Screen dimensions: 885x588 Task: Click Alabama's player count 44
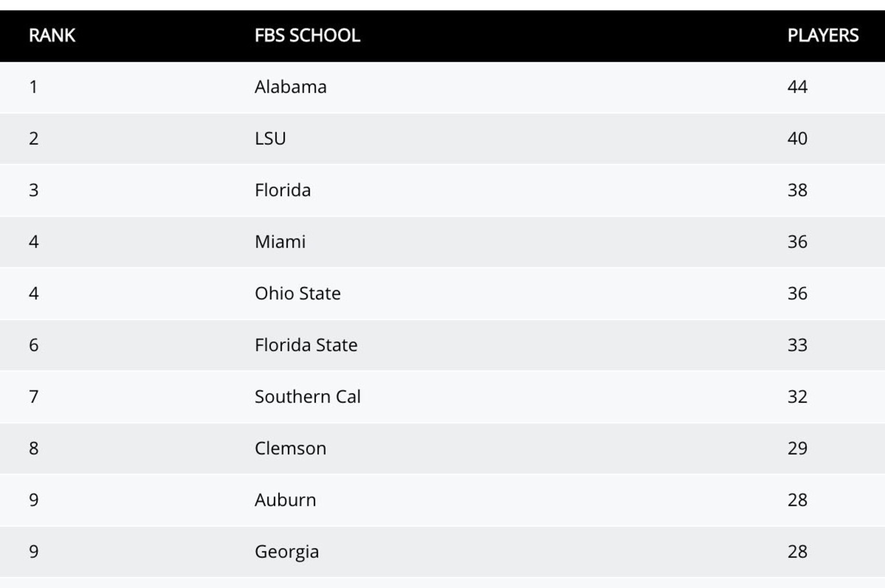point(797,87)
